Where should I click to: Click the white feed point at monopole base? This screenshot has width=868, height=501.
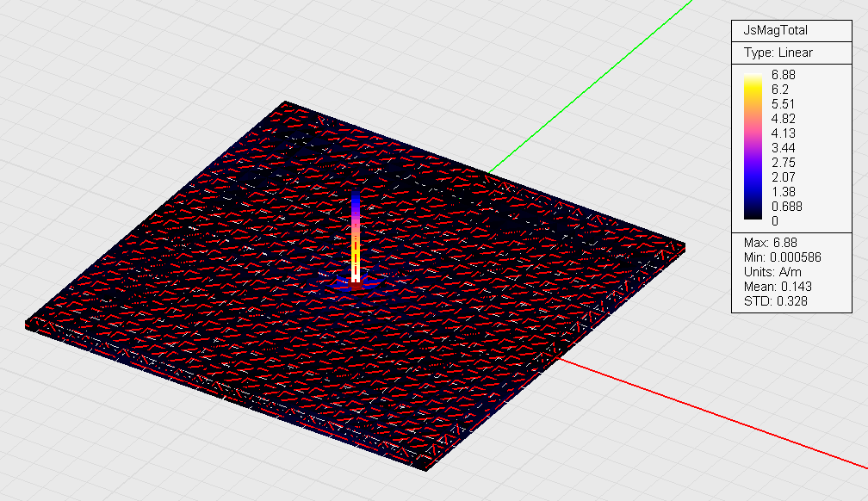(x=355, y=278)
